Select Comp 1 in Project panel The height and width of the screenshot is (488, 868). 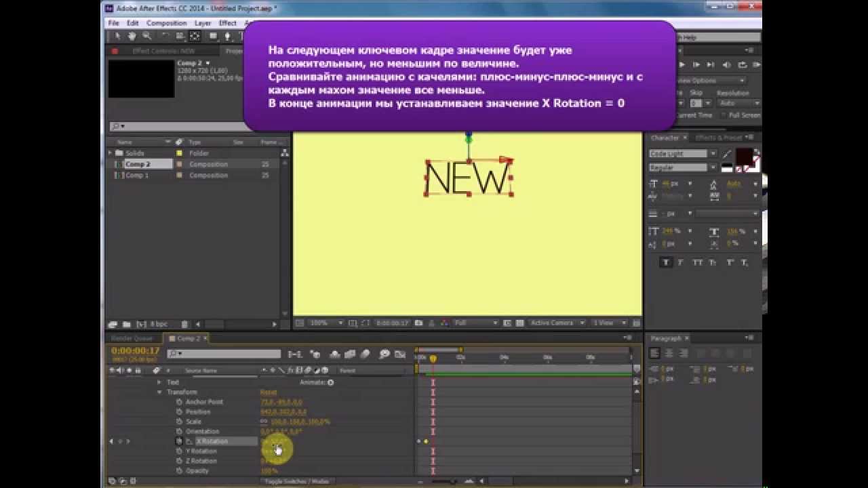137,175
